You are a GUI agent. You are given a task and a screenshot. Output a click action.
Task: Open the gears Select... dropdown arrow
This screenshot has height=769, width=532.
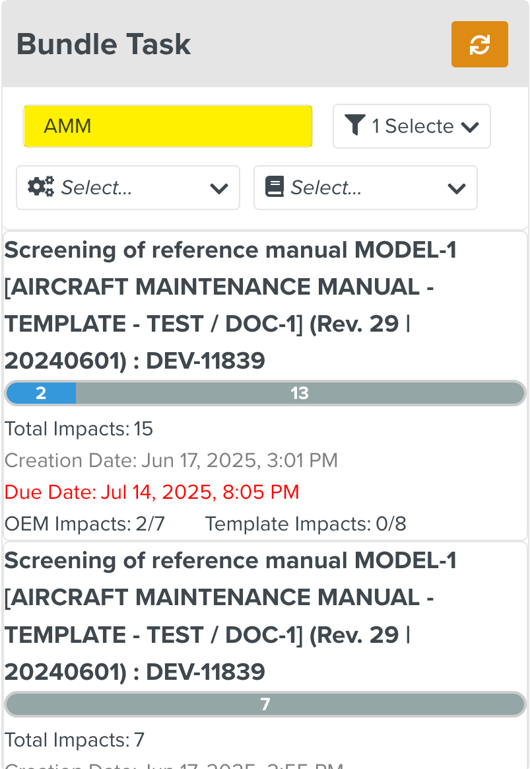(x=218, y=188)
